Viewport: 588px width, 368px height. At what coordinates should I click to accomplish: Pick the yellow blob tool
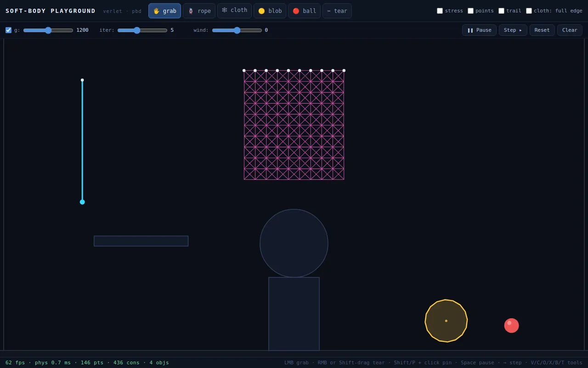click(x=270, y=11)
